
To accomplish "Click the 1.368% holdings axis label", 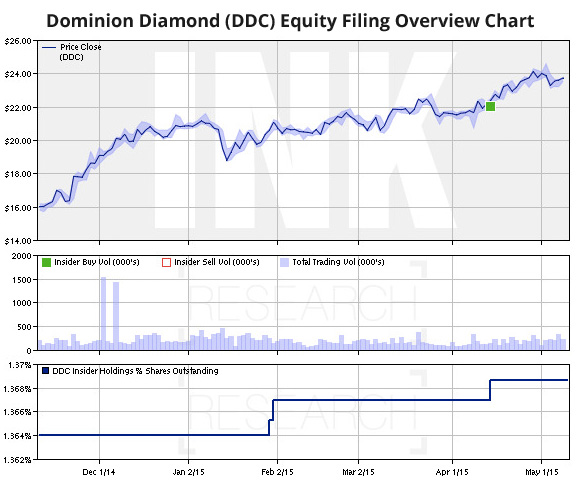I will (18, 389).
